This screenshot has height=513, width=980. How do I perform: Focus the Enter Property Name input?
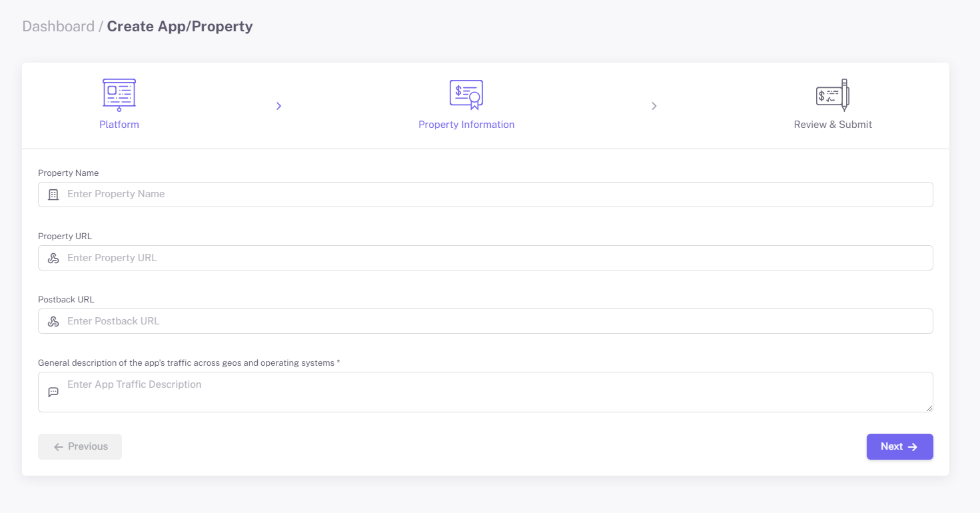tap(493, 195)
